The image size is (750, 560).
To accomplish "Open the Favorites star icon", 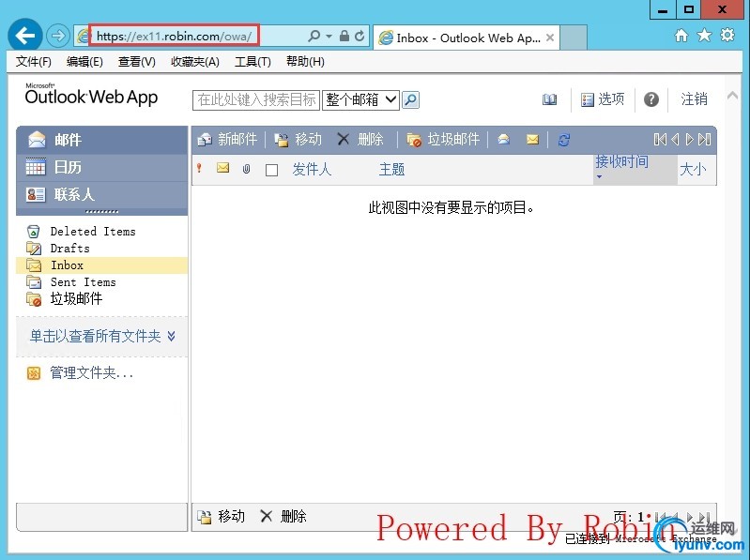I will [x=704, y=36].
